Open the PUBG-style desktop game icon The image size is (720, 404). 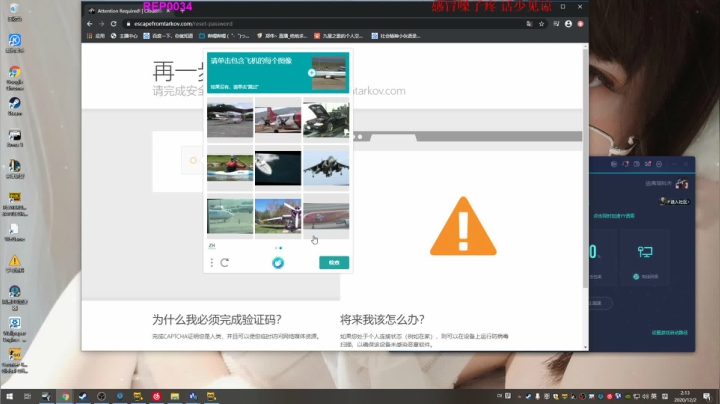click(15, 203)
